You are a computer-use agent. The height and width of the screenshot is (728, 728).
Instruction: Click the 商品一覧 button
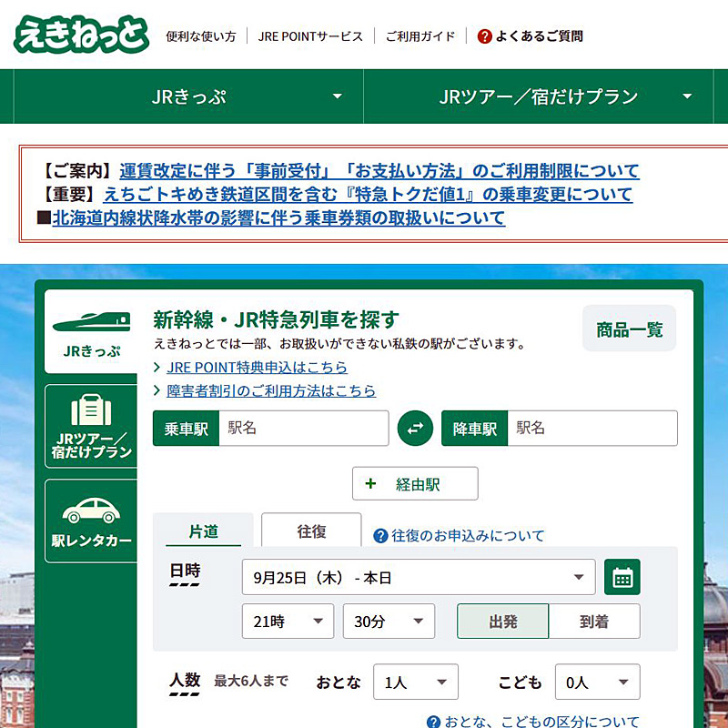coord(629,328)
